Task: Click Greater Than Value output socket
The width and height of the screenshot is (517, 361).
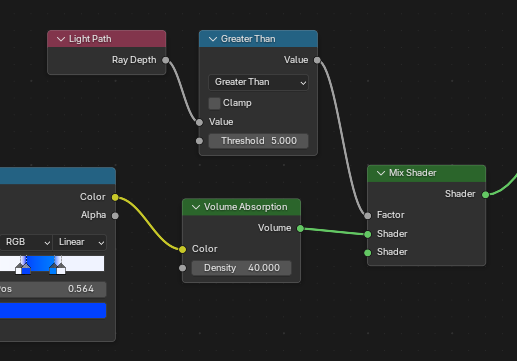Action: 317,60
